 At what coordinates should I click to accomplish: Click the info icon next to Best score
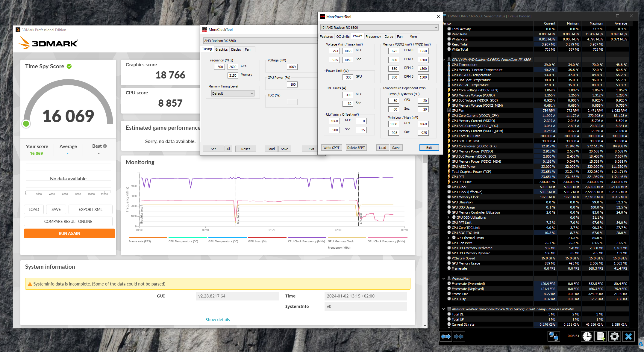pyautogui.click(x=105, y=146)
